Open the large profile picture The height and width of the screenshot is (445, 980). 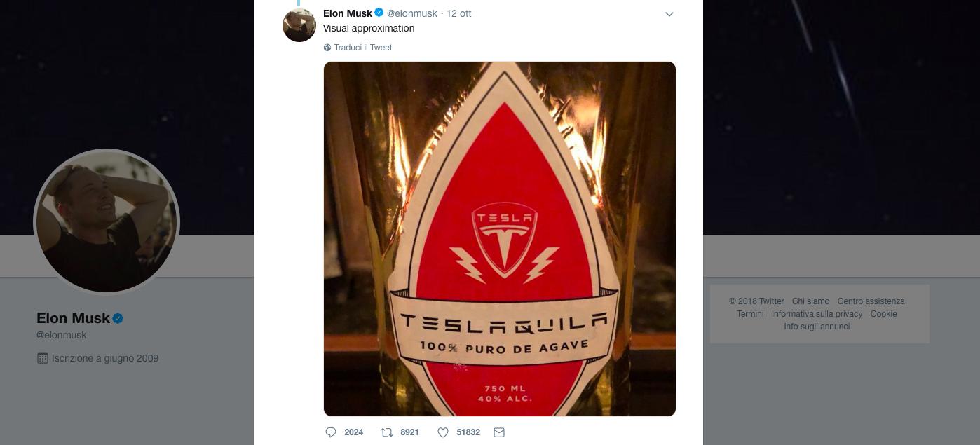pyautogui.click(x=107, y=222)
